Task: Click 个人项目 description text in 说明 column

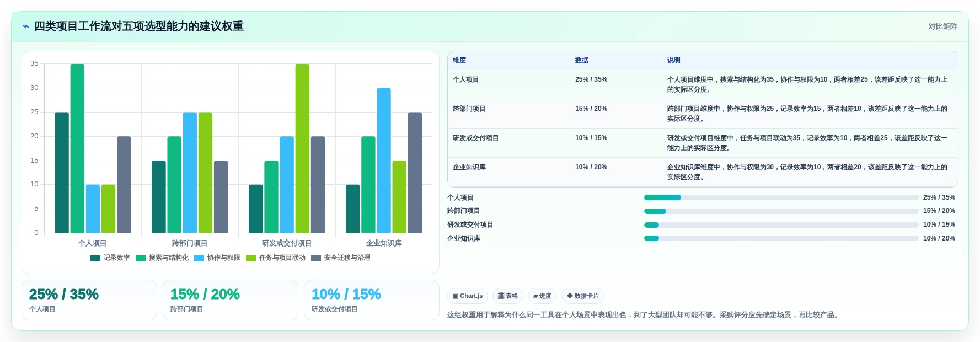Action: point(807,84)
